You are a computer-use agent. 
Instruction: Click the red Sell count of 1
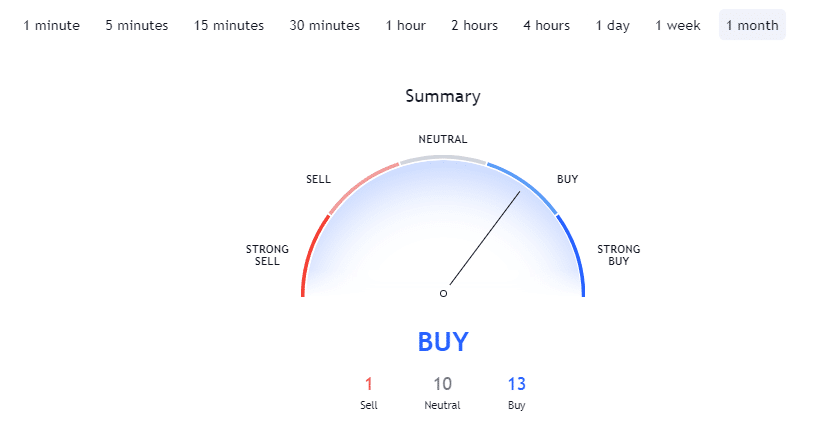tap(369, 384)
